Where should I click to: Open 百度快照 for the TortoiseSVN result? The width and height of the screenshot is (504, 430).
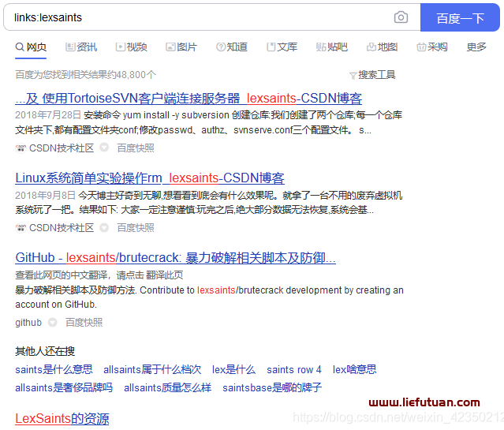pos(136,148)
